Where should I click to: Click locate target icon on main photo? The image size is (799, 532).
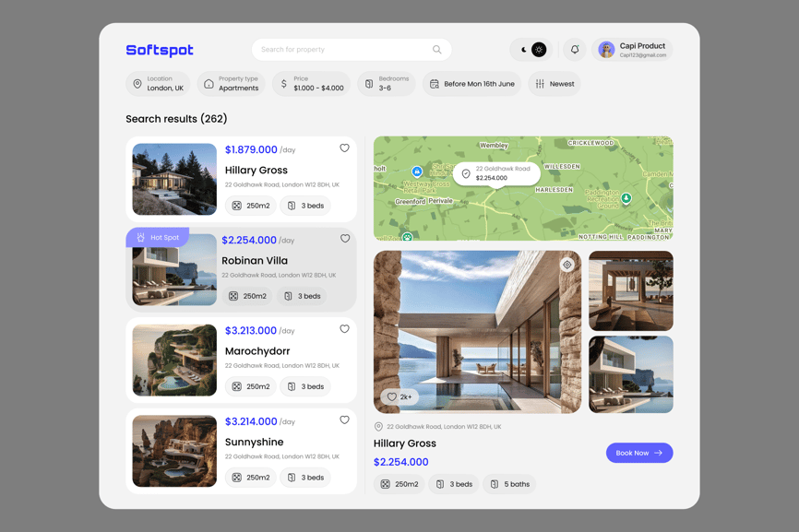point(566,266)
